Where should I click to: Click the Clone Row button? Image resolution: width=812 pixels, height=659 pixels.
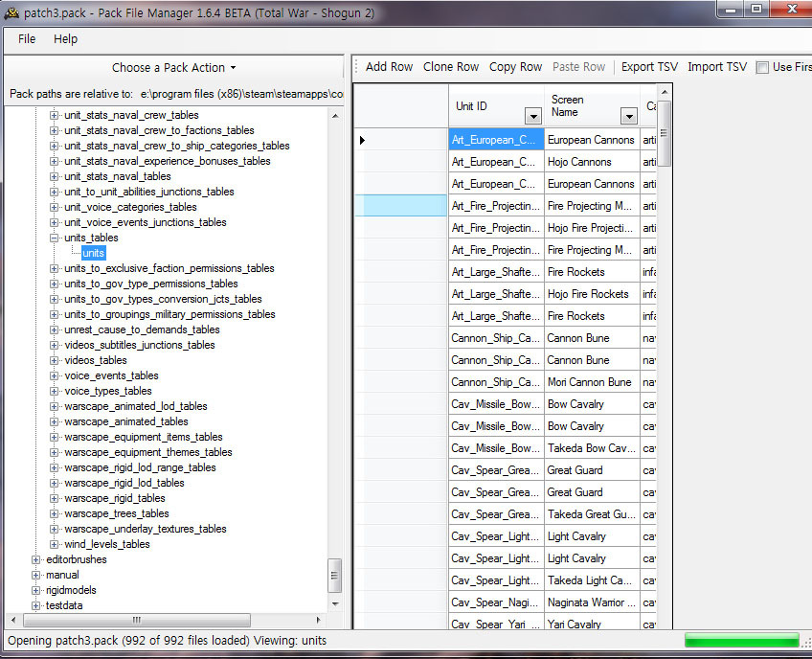(451, 67)
